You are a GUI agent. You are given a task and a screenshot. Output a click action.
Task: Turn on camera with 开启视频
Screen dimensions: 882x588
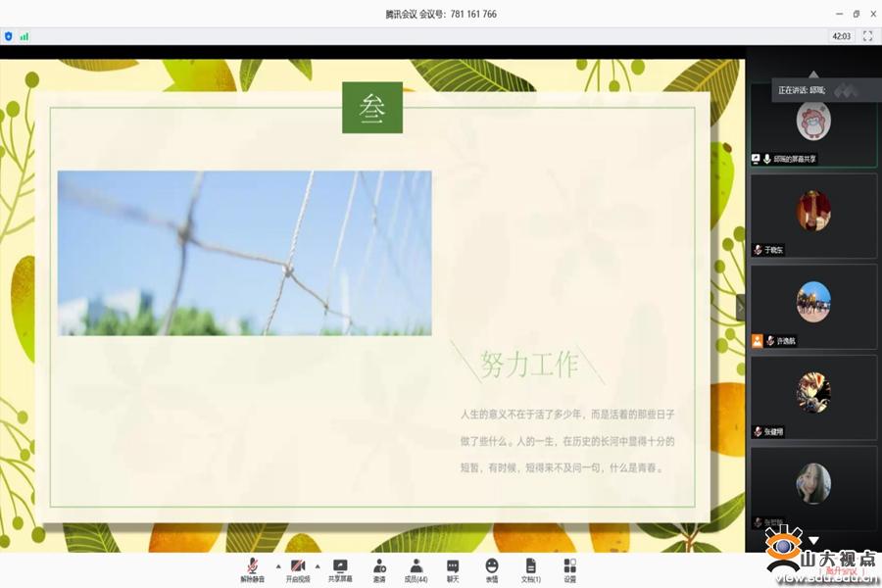(298, 568)
